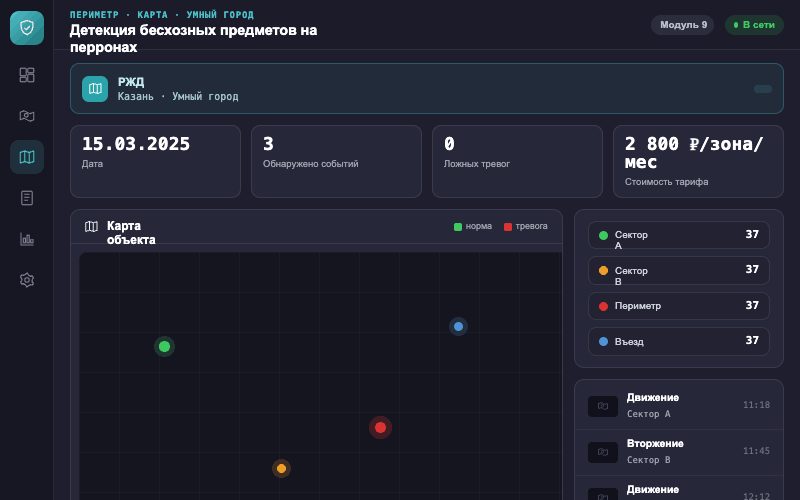Select the Сектор B row
The image size is (800, 500).
point(679,270)
